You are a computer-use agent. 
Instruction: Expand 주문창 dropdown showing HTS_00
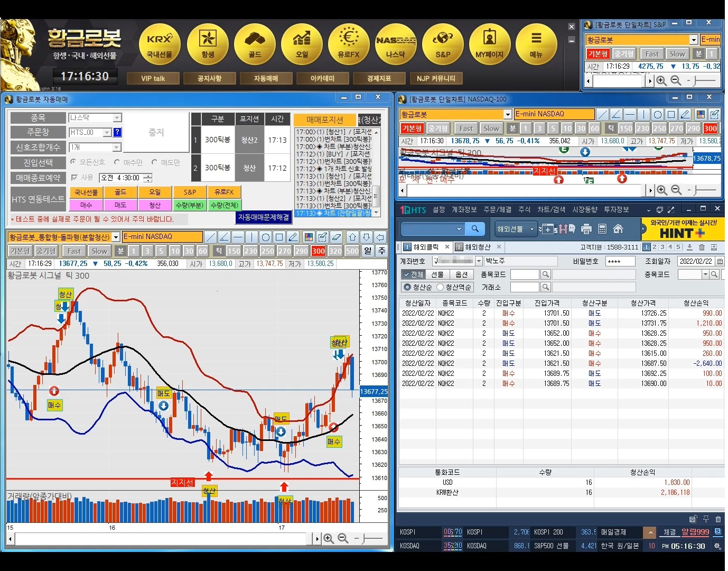coord(107,132)
